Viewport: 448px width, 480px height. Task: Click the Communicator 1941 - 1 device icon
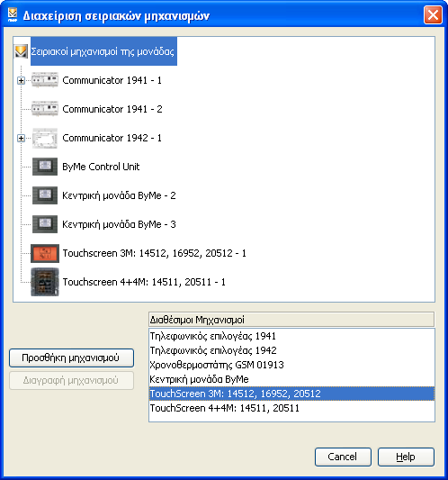(45, 80)
